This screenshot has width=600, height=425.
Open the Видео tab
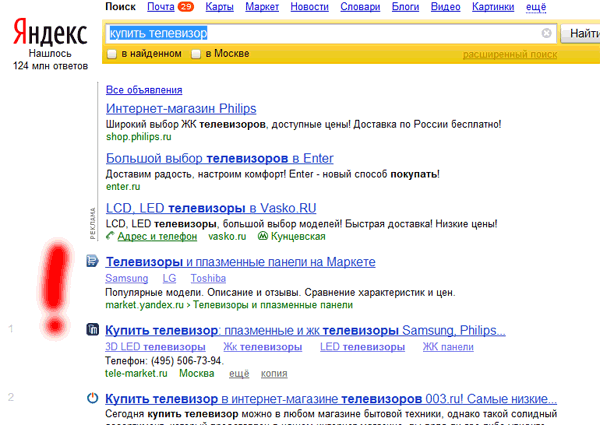[x=445, y=7]
